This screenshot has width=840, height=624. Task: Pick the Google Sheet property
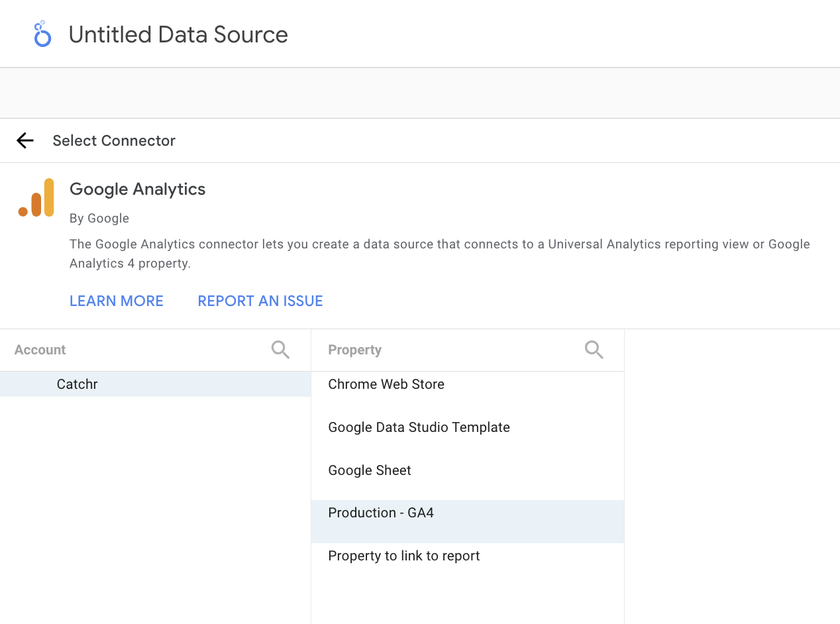coord(370,470)
